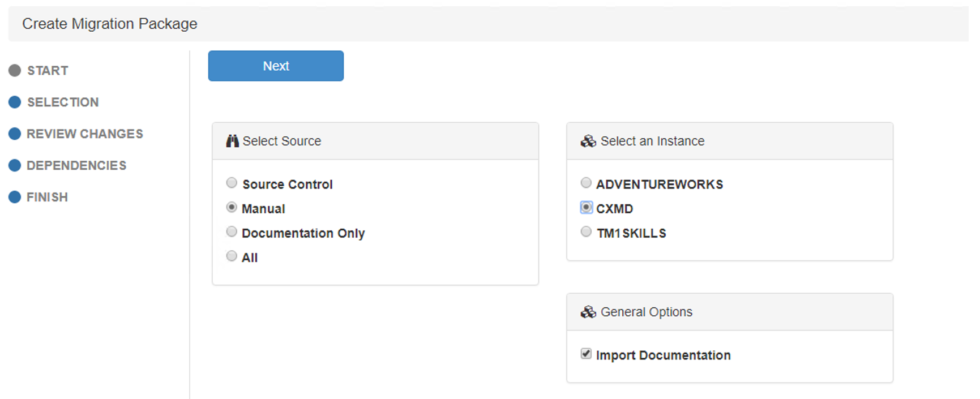The image size is (980, 399).
Task: Click the cubes icon beside Select an Instance
Action: 588,141
